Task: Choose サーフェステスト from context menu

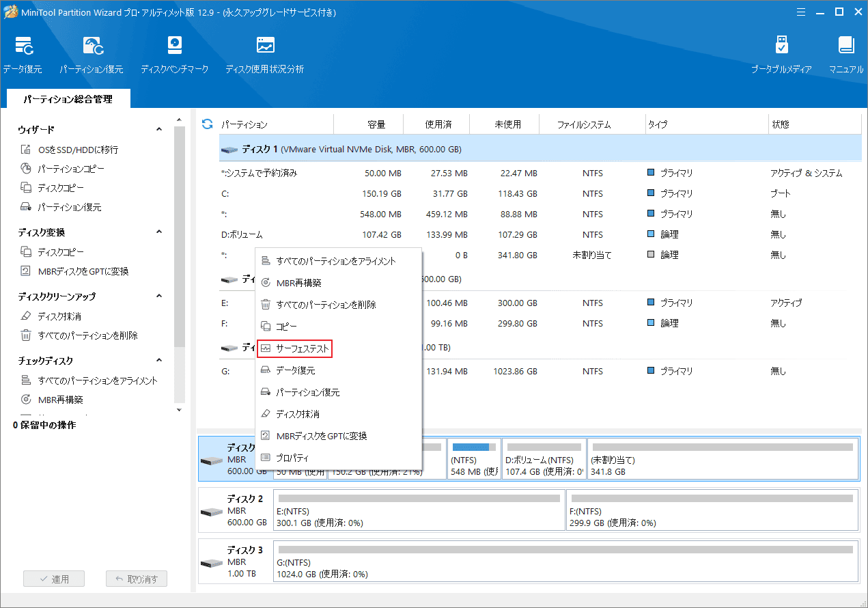Action: coord(294,348)
